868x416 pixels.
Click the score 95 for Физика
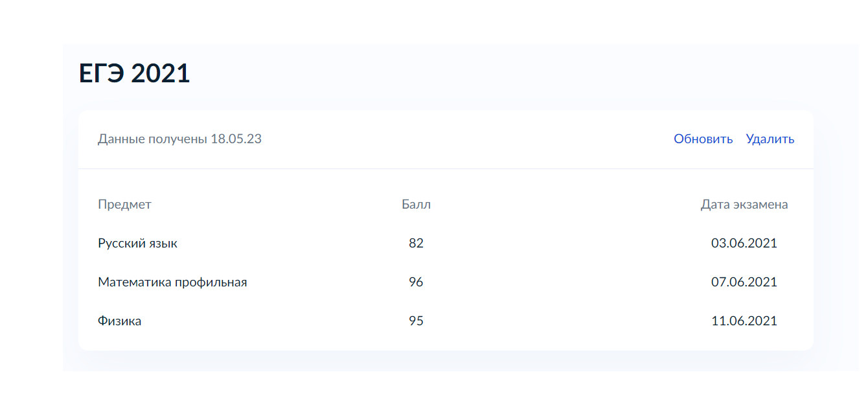[416, 321]
